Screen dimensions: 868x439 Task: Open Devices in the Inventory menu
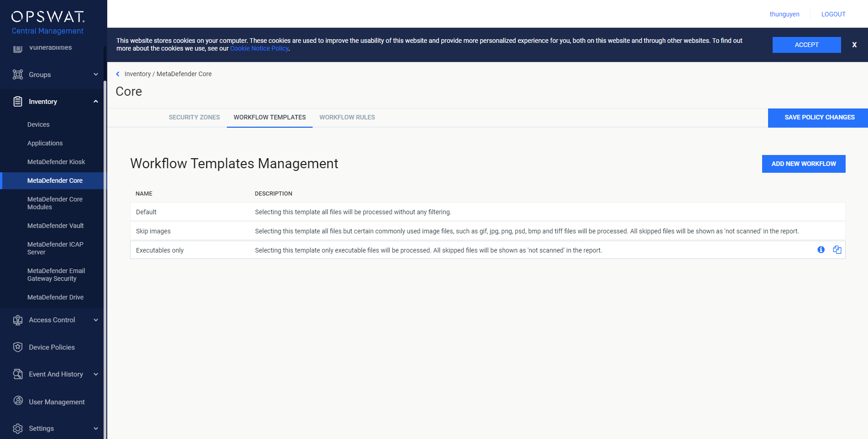pos(38,124)
